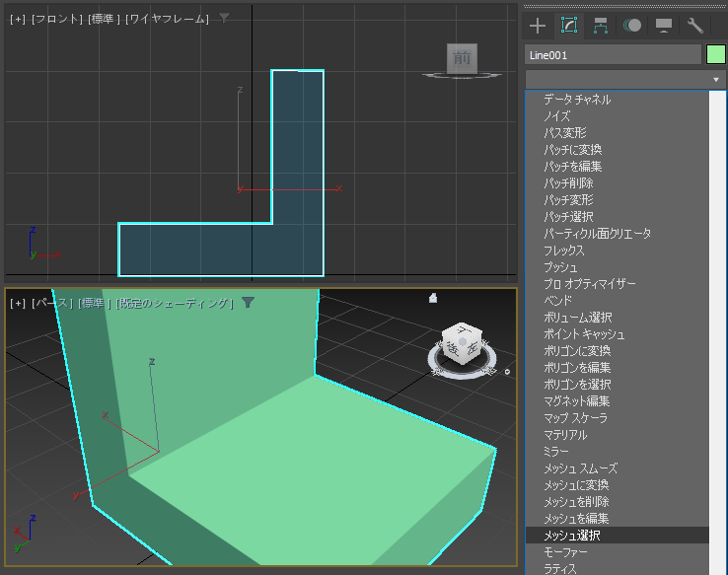Select ポイント キャッシュ modifier
728x575 pixels.
pyautogui.click(x=618, y=333)
